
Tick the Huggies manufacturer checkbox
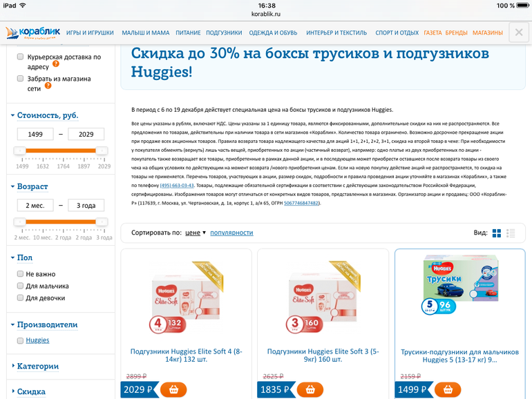pyautogui.click(x=20, y=340)
